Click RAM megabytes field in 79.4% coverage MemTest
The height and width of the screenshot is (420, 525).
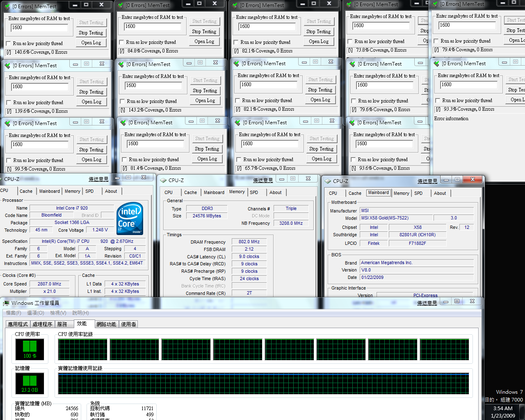(467, 25)
